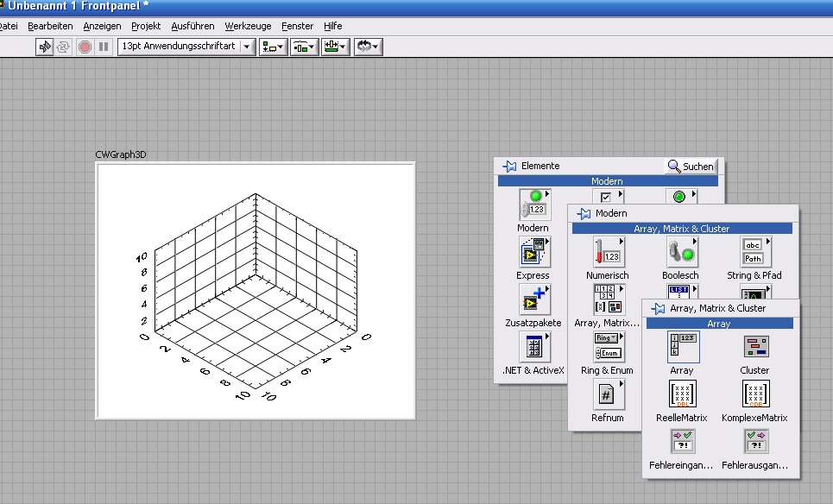Select the Array control icon
Image resolution: width=833 pixels, height=504 pixels.
[683, 347]
